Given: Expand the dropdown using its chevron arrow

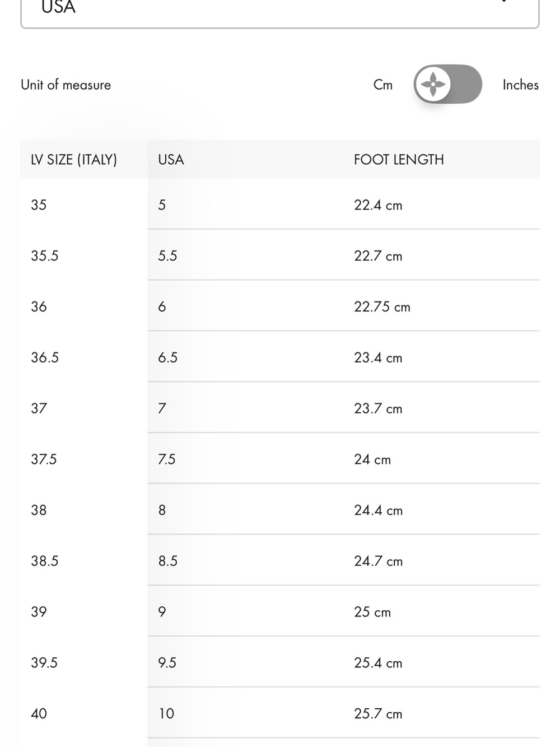Looking at the screenshot, I should coord(504,2).
